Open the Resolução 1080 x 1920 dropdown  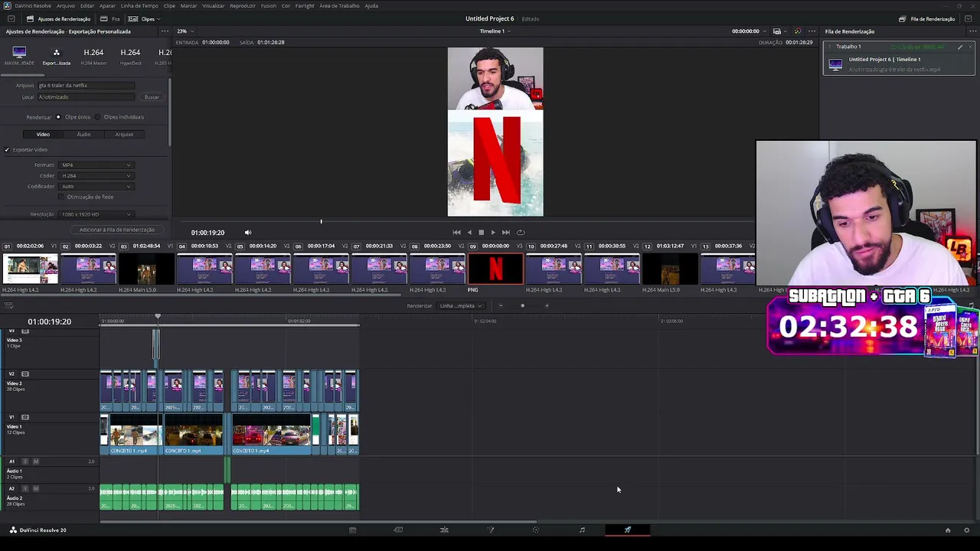96,214
